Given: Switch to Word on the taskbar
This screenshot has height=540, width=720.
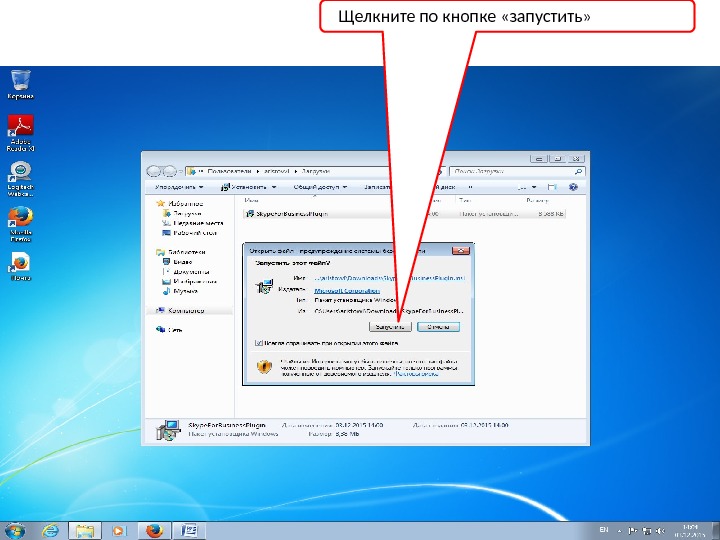Looking at the screenshot, I should pos(188,531).
